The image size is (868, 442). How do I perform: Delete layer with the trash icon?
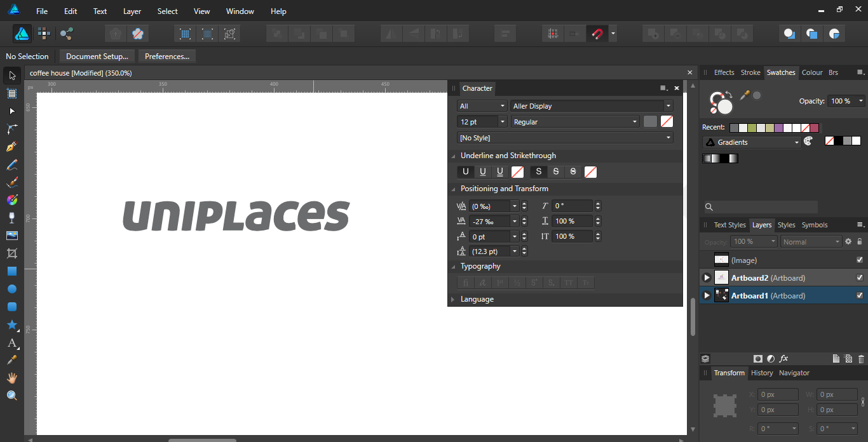[x=861, y=359]
